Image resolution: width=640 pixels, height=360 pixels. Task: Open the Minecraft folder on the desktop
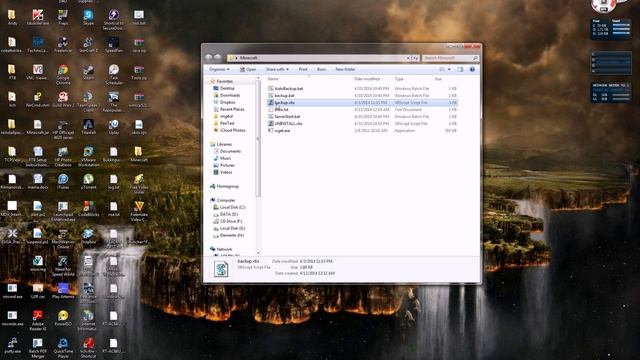point(139,154)
